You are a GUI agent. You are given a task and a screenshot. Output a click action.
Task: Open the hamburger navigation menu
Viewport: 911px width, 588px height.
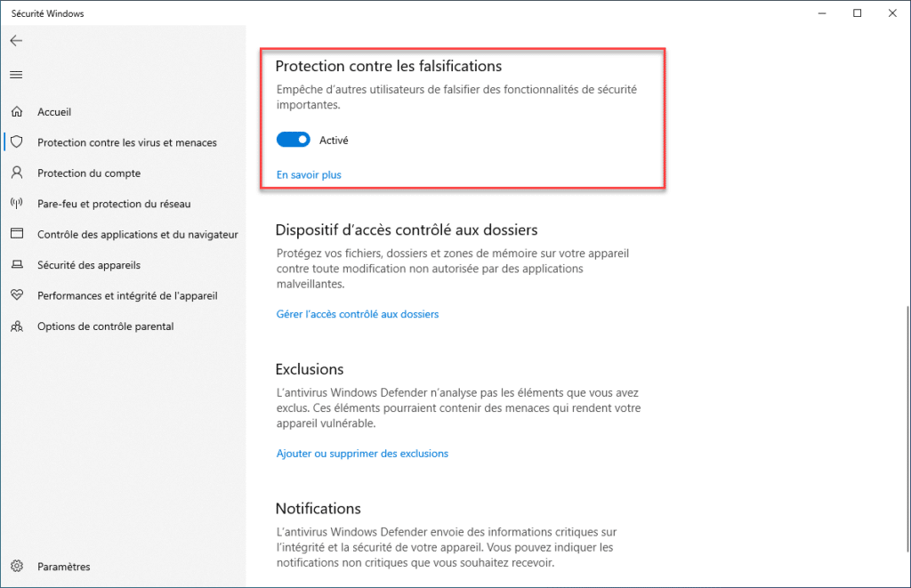[x=16, y=75]
